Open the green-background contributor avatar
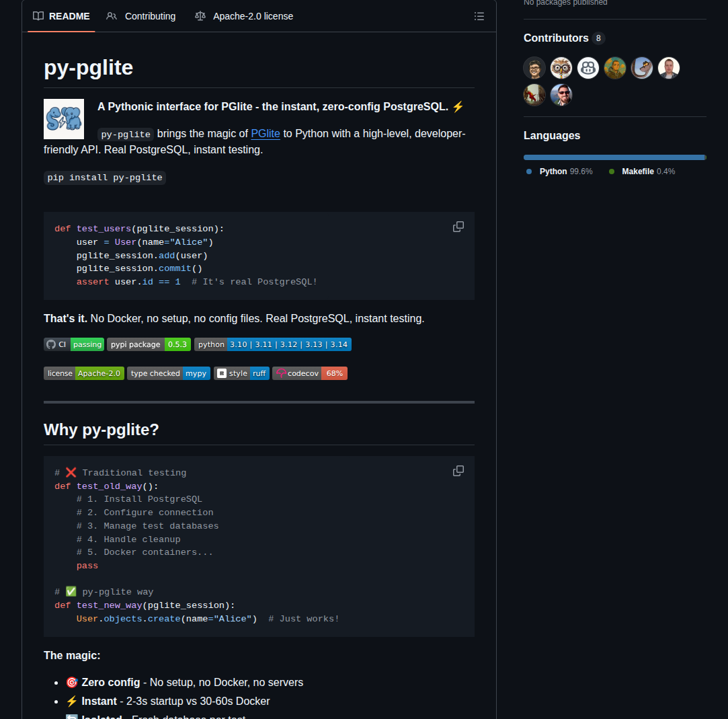728x719 pixels. click(615, 69)
